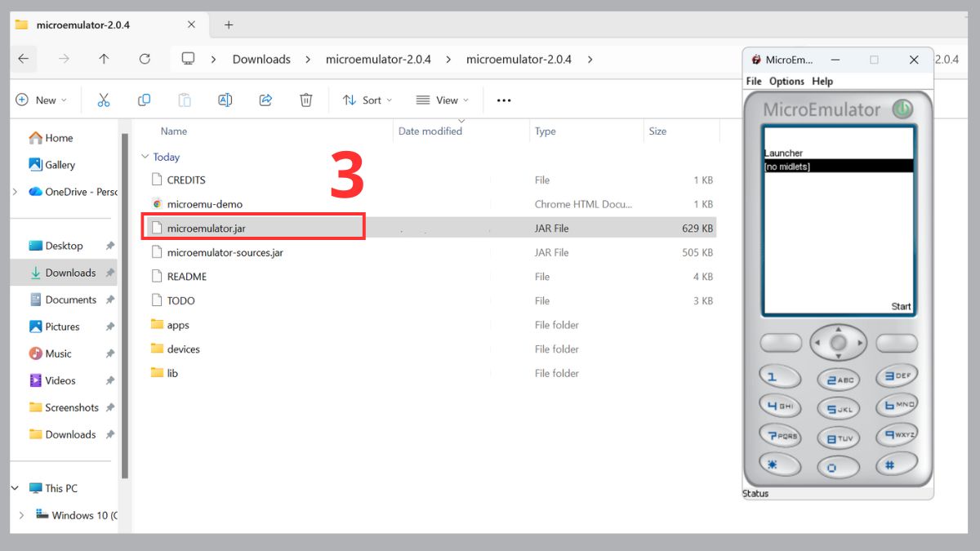This screenshot has height=551, width=980.
Task: Click the center of the emulator D-pad
Action: coord(838,342)
